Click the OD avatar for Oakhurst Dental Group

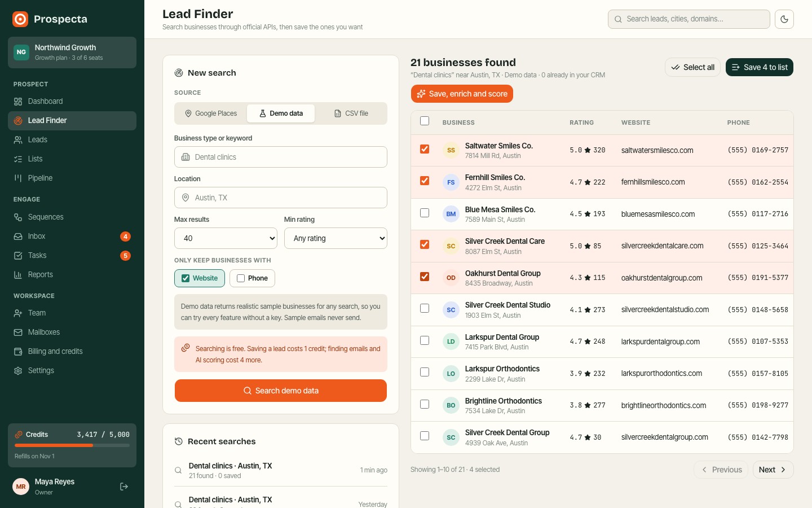451,278
